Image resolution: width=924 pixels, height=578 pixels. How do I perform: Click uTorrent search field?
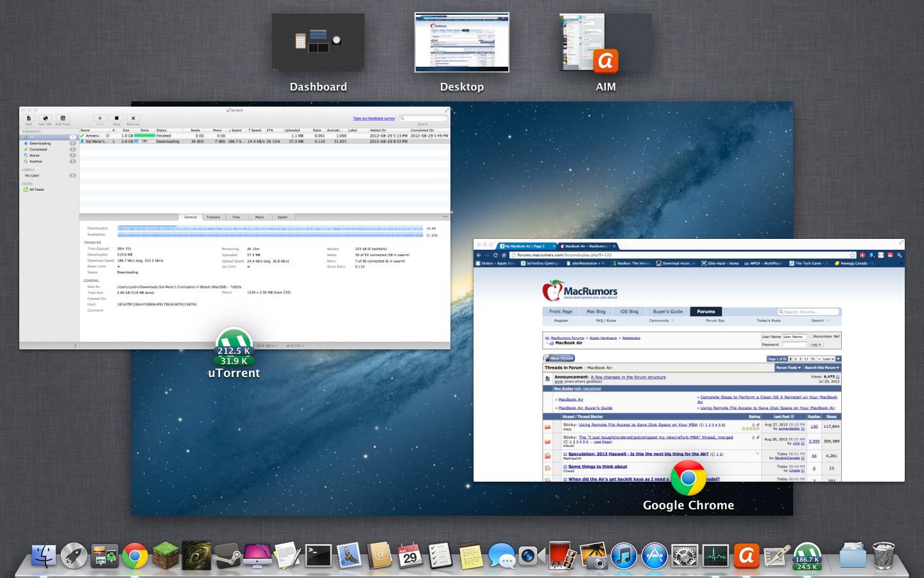click(423, 118)
